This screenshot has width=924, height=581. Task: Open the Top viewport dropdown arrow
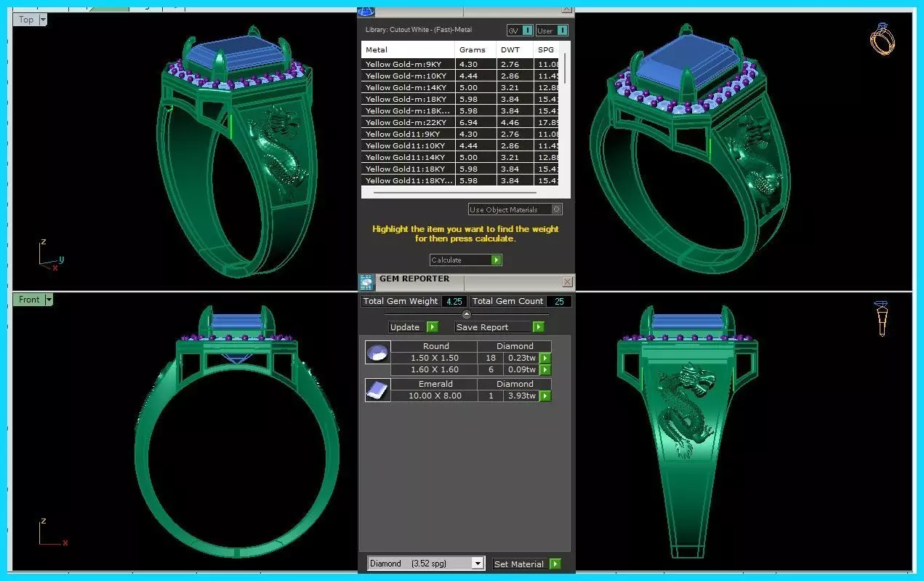(x=43, y=20)
